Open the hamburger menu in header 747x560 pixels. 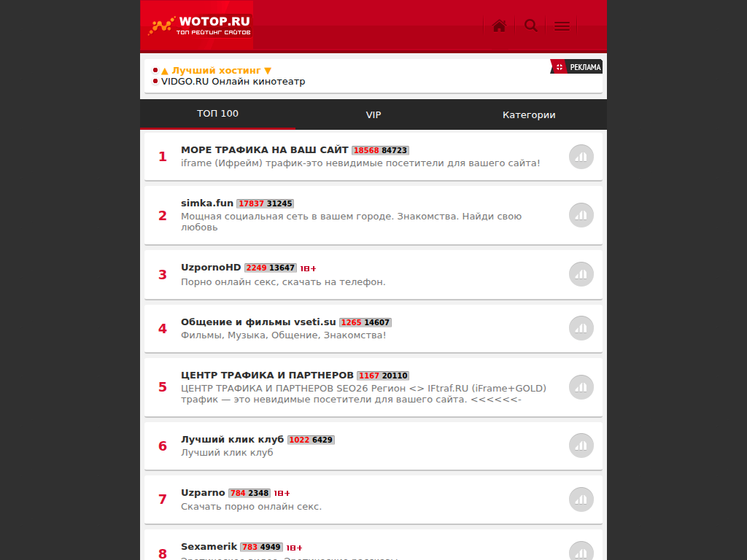(x=562, y=26)
